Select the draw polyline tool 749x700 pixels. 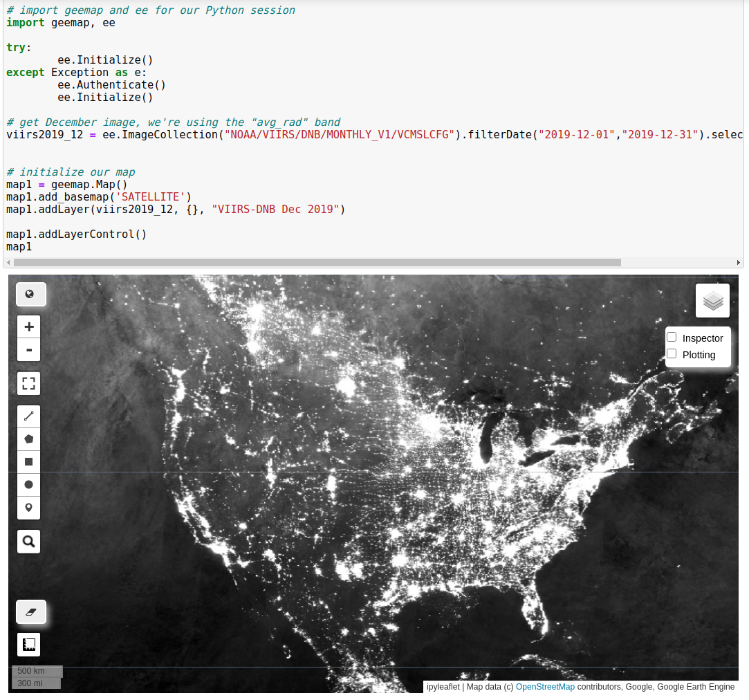pos(28,416)
